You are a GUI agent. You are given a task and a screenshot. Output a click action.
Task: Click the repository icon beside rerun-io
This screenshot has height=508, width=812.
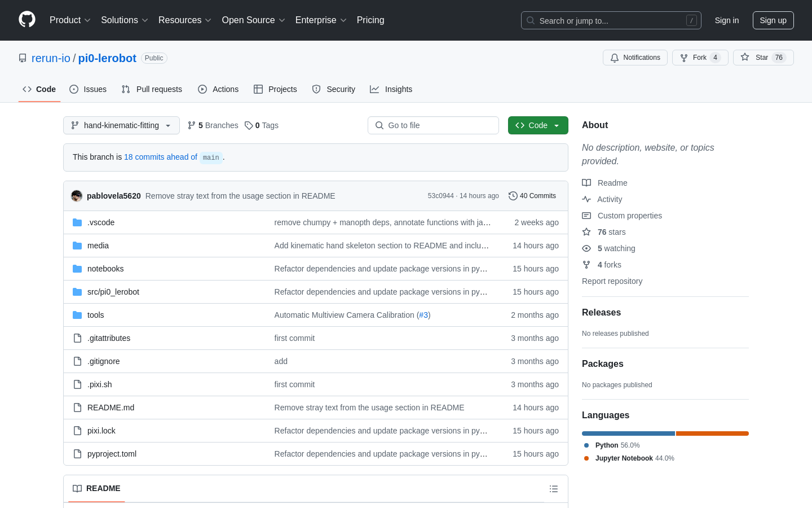(23, 58)
